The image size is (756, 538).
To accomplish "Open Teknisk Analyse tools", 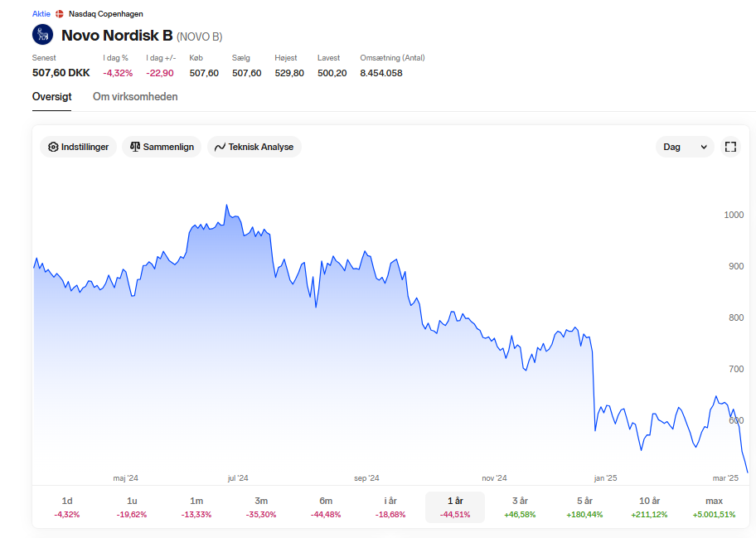I will [254, 147].
